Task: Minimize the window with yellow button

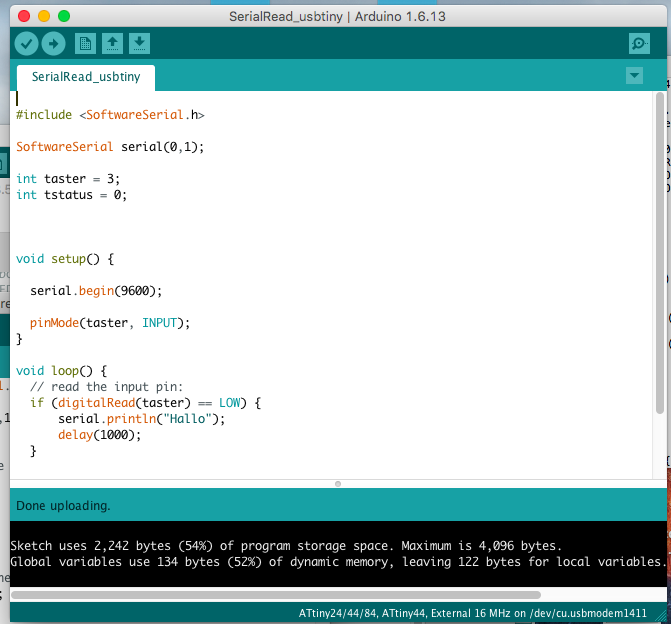Action: pos(44,16)
